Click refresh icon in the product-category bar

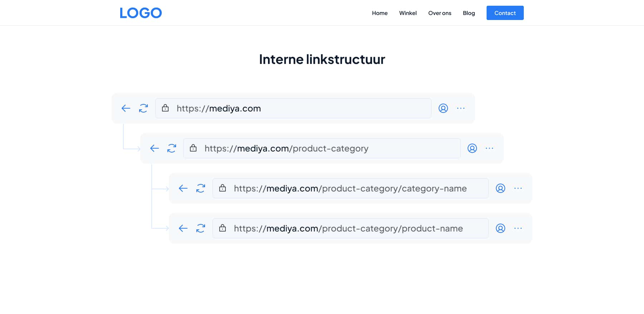tap(172, 148)
